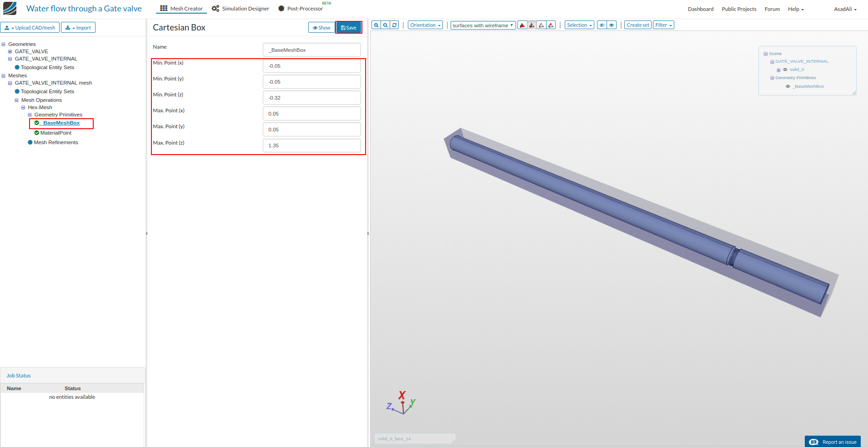Screen dimensions: 868x447
Task: Expand the GATE_VALVE geometry node
Action: pos(10,52)
